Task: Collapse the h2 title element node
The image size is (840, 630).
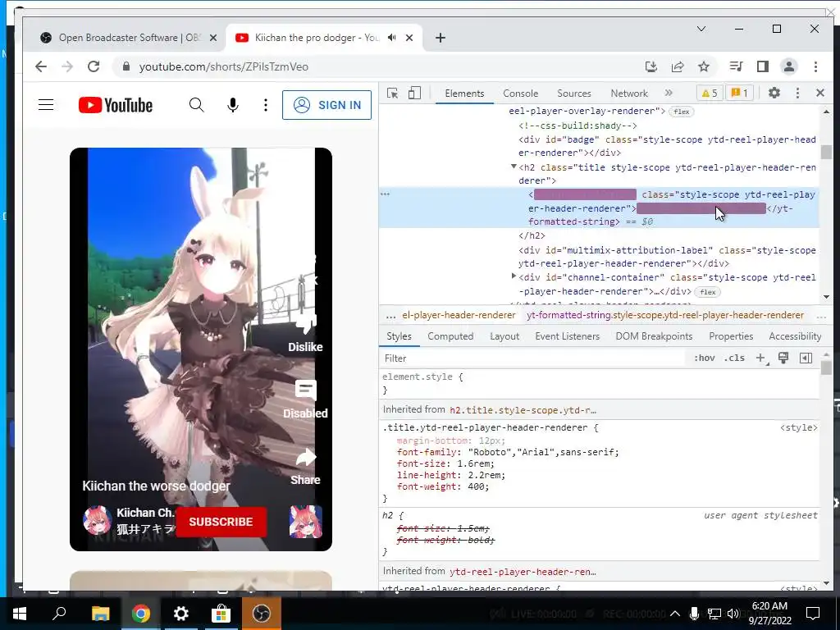Action: click(514, 167)
